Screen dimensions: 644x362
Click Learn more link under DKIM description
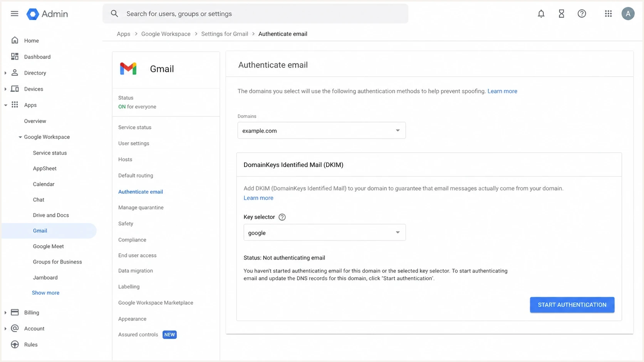[x=258, y=198]
